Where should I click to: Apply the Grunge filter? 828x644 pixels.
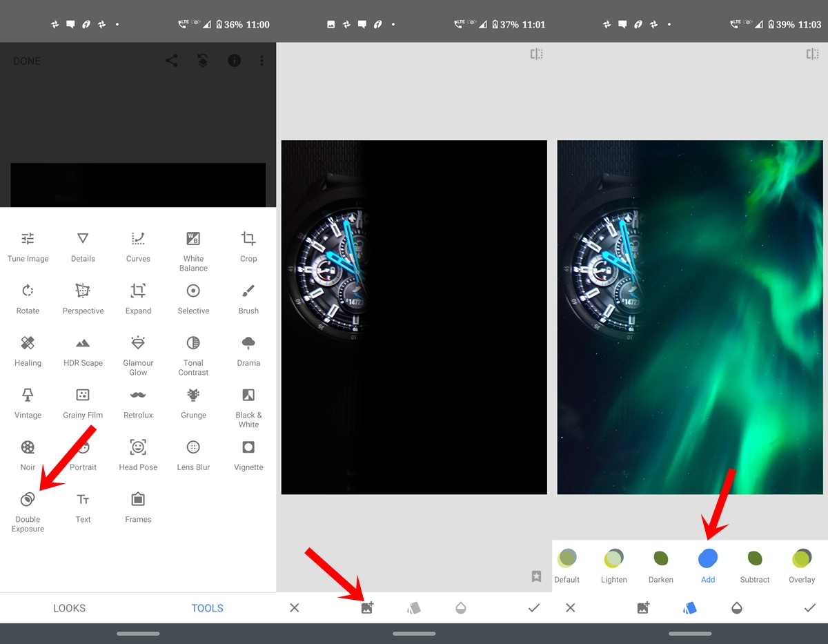[193, 403]
